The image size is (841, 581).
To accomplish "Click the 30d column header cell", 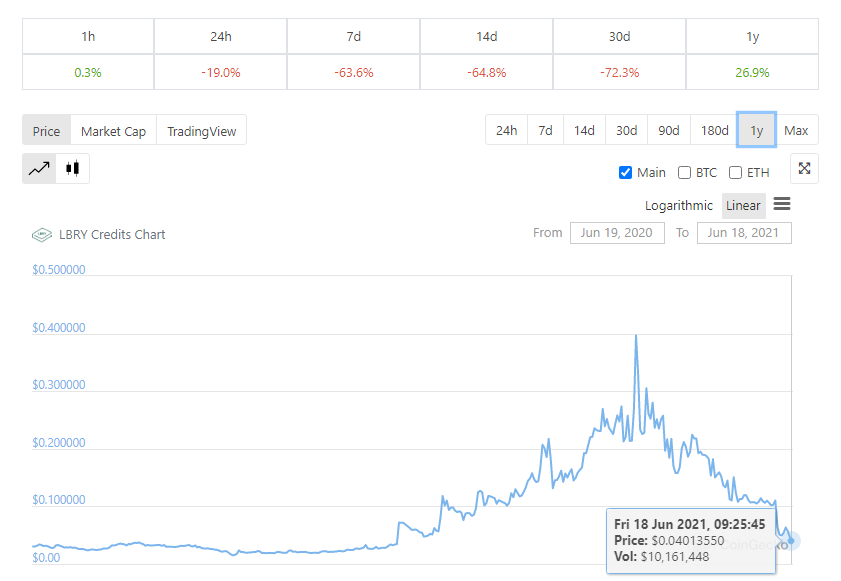I will pos(619,36).
